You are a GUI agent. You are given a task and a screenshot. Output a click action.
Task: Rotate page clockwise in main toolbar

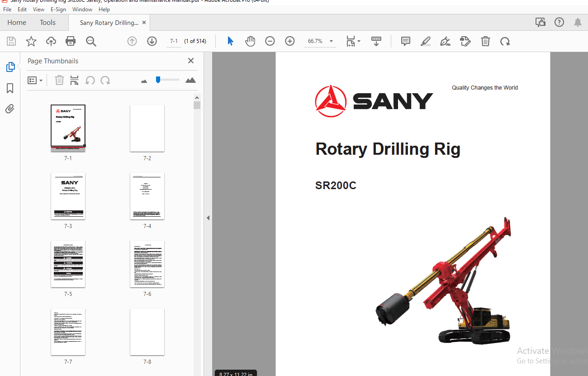pyautogui.click(x=505, y=41)
